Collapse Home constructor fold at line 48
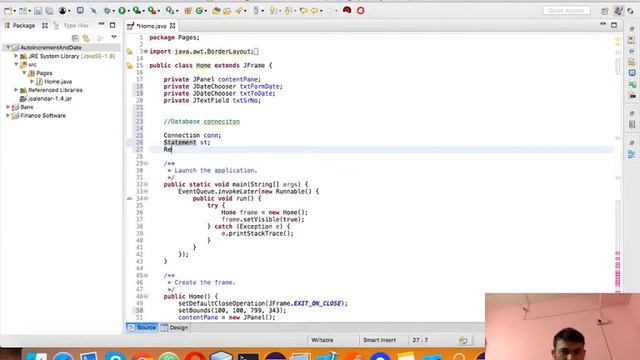The image size is (640, 360). point(146,296)
